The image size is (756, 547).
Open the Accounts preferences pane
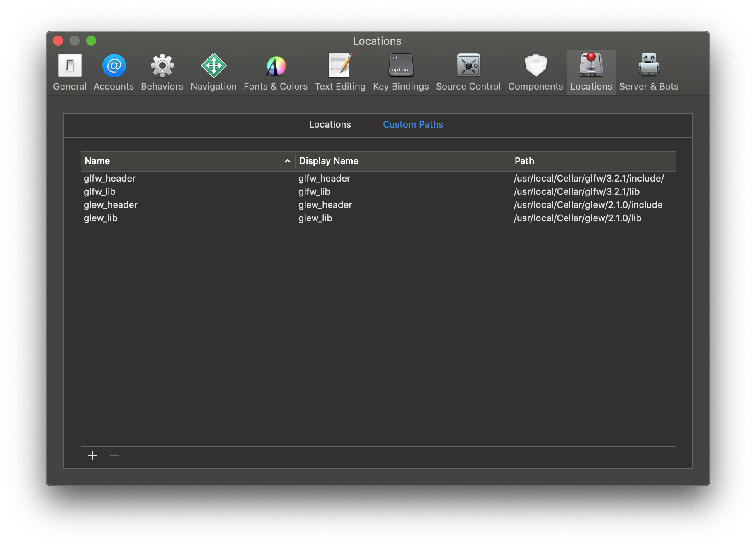pos(114,72)
